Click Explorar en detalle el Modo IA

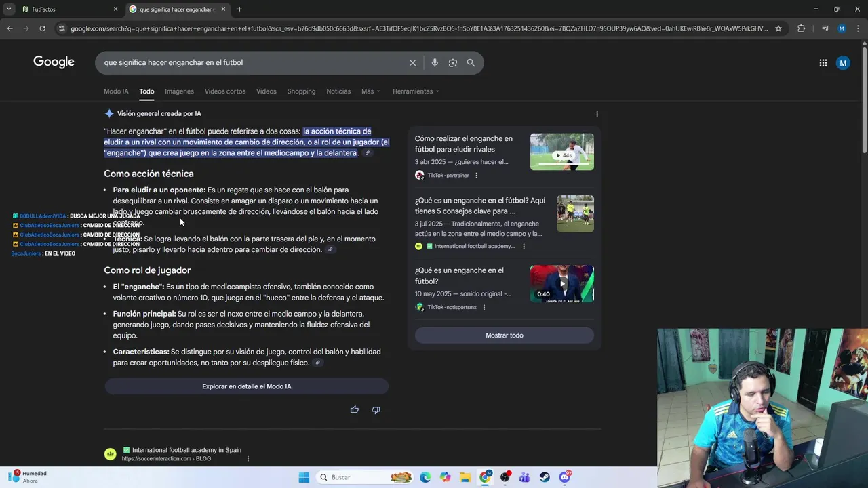[246, 386]
